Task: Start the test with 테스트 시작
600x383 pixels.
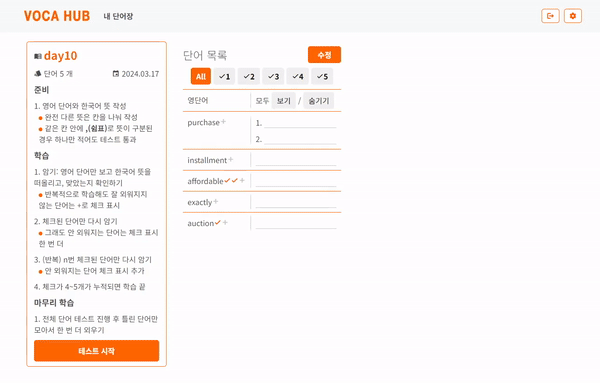Action: [x=96, y=351]
